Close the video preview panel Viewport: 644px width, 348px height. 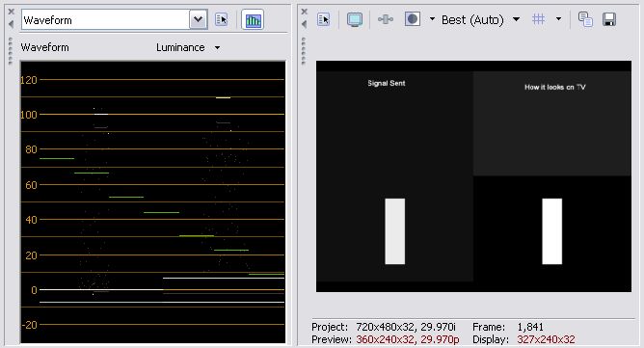point(305,12)
